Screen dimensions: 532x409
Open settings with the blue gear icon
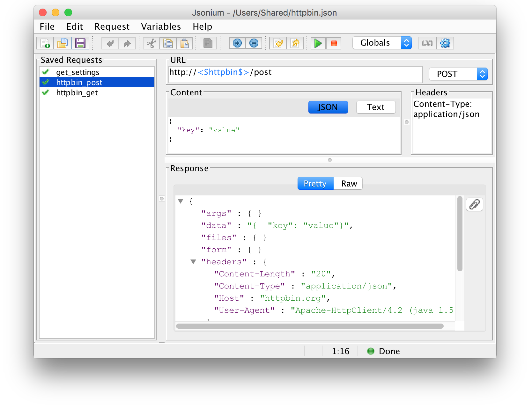click(x=445, y=43)
